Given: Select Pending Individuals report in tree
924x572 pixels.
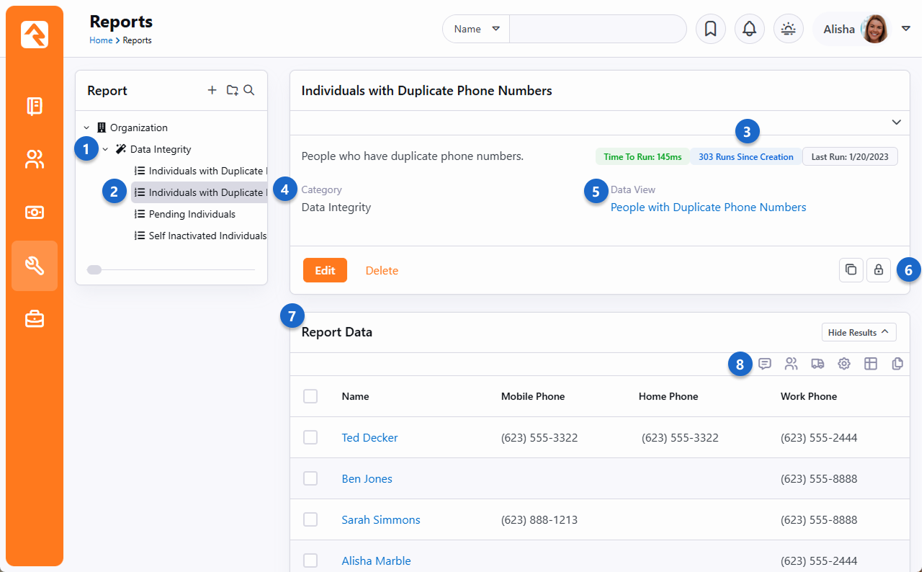Looking at the screenshot, I should [192, 214].
